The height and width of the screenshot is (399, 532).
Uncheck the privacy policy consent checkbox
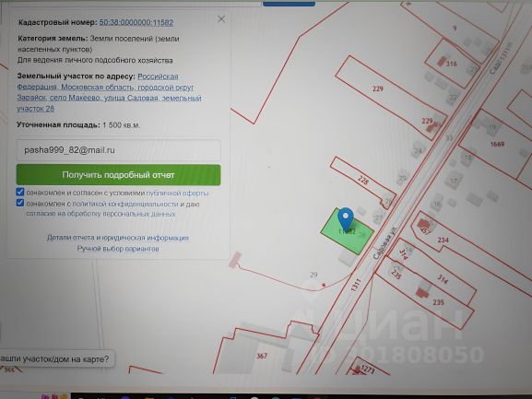pos(20,203)
